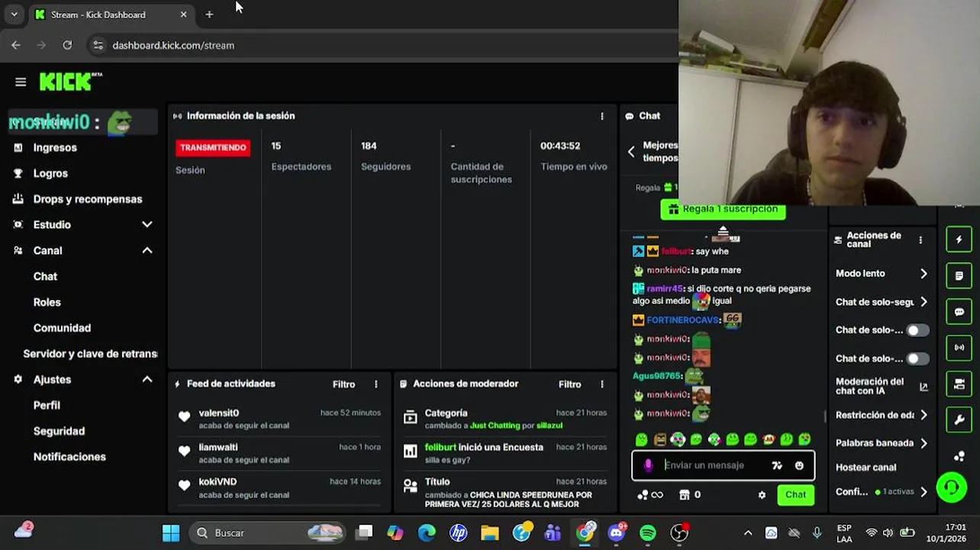Open options menu of Acciones de moderador
This screenshot has width=980, height=550.
[602, 384]
